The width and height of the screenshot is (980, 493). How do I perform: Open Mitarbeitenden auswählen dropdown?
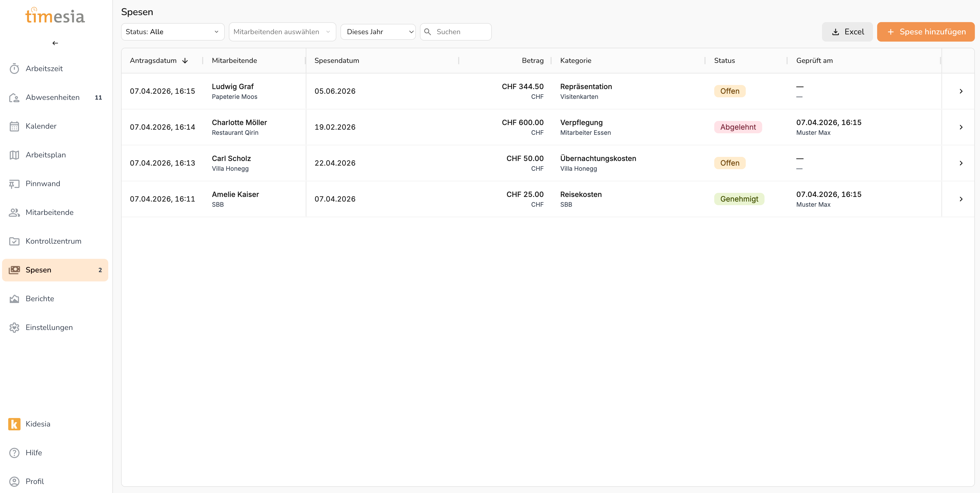pyautogui.click(x=282, y=32)
